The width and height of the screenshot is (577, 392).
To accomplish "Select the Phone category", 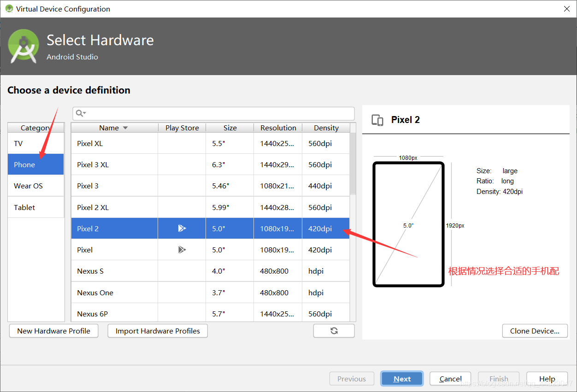I will point(36,164).
